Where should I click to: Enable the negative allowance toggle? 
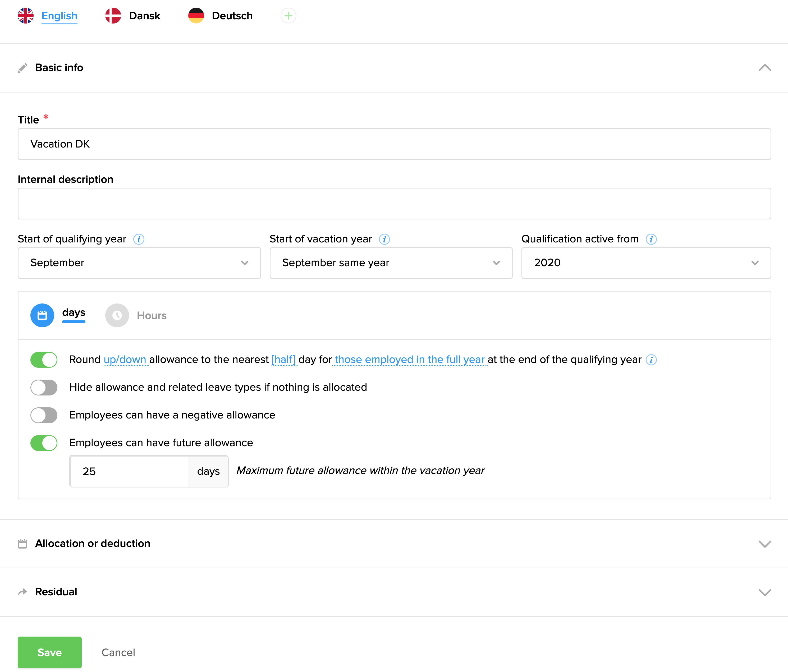tap(44, 415)
